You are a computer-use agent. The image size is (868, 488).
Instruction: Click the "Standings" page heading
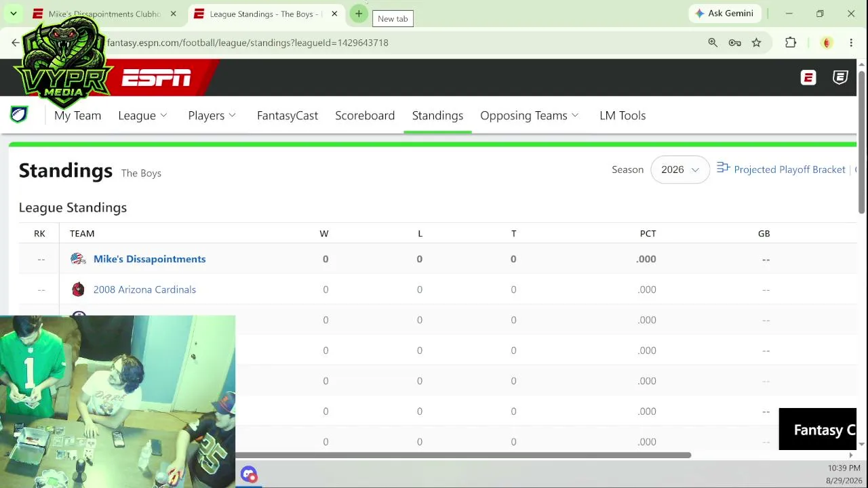pyautogui.click(x=66, y=170)
